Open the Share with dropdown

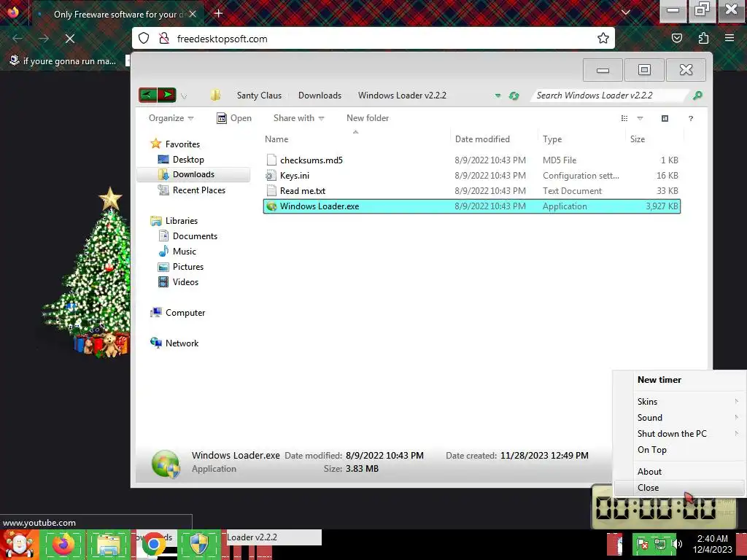(298, 118)
